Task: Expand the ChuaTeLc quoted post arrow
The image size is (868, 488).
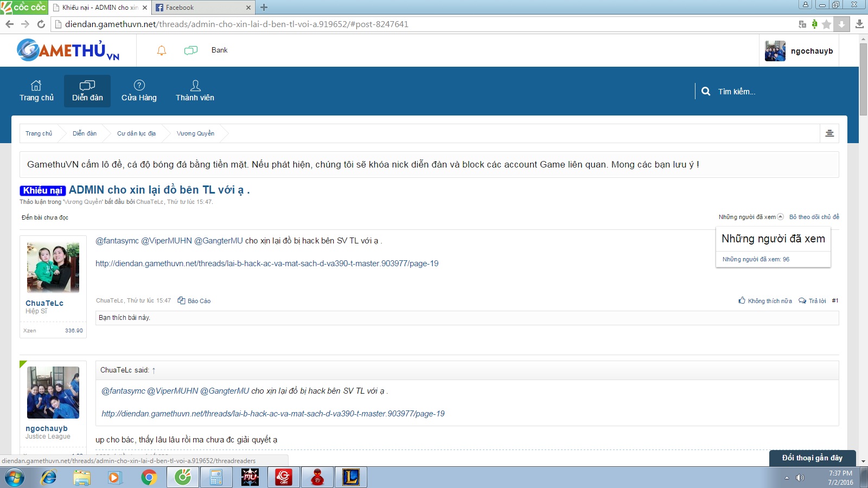Action: 154,370
